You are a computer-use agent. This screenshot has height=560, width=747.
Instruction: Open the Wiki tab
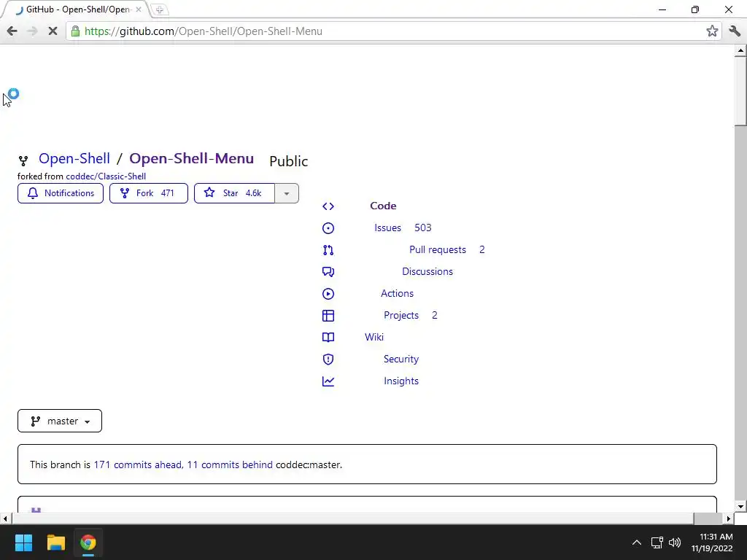pyautogui.click(x=374, y=337)
